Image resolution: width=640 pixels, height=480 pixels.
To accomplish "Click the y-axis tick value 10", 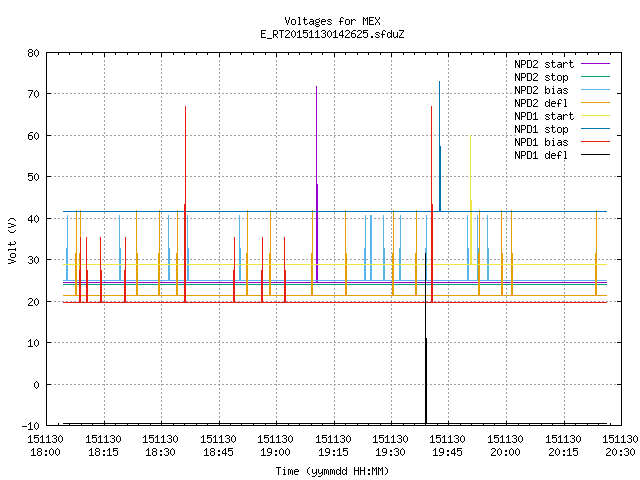I will point(33,343).
